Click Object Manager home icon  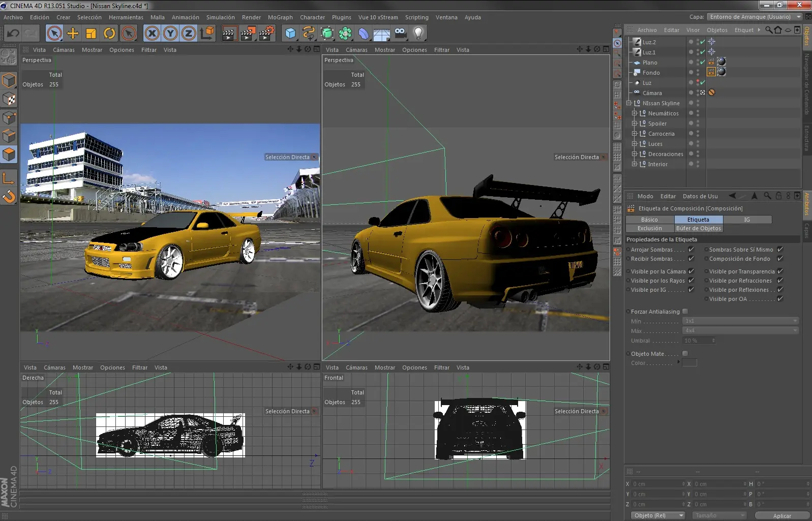coord(777,30)
